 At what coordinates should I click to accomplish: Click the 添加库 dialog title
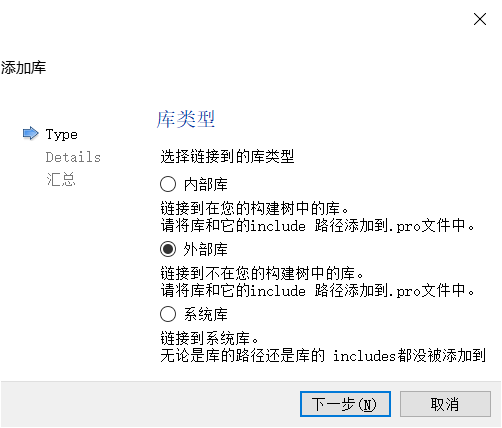pos(23,68)
